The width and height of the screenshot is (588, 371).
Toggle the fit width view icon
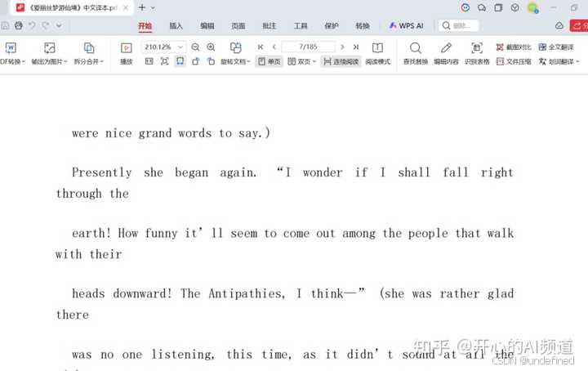(x=180, y=61)
